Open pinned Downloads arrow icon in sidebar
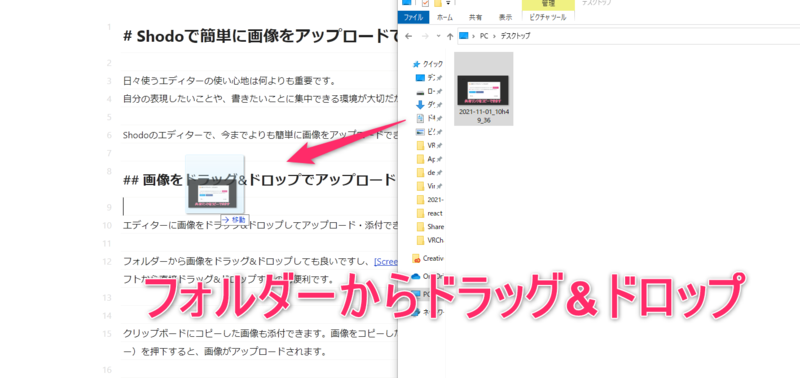 point(420,105)
